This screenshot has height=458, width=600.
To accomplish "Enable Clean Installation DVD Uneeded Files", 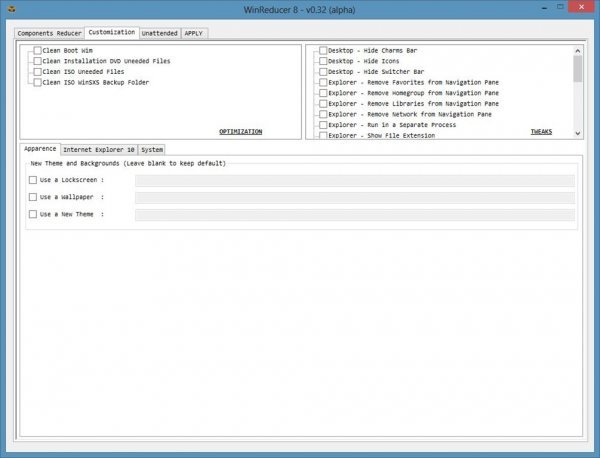I will click(38, 61).
